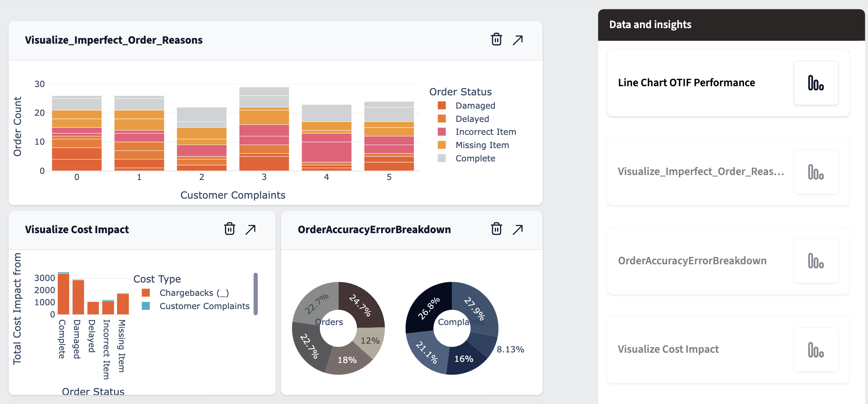Screen dimensions: 868x404
Task: Toggle Complete legend entry
Action: 475,158
